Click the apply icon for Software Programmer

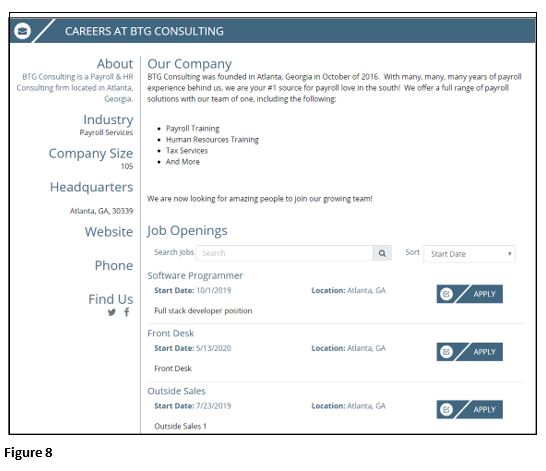(x=446, y=294)
